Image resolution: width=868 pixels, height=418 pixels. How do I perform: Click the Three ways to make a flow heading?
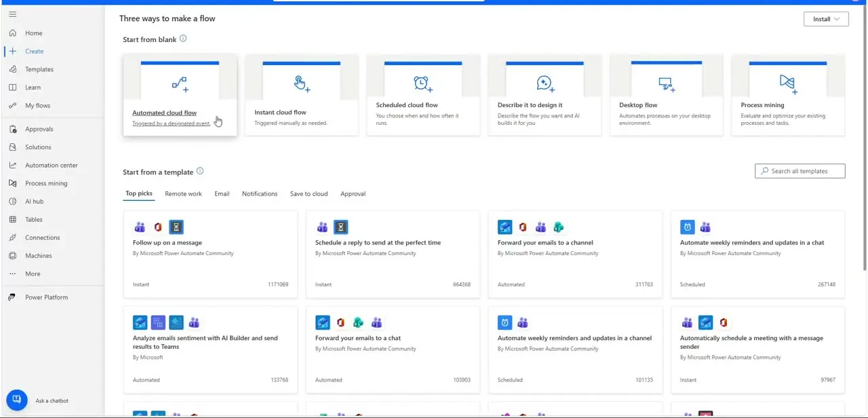[167, 18]
